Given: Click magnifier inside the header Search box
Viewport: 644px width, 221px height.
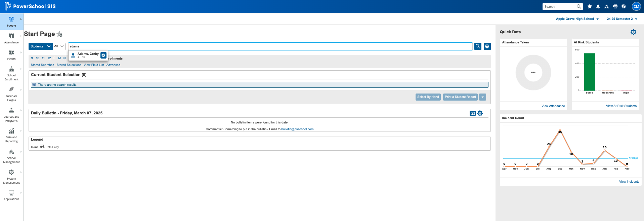Looking at the screenshot, I should coord(579,6).
